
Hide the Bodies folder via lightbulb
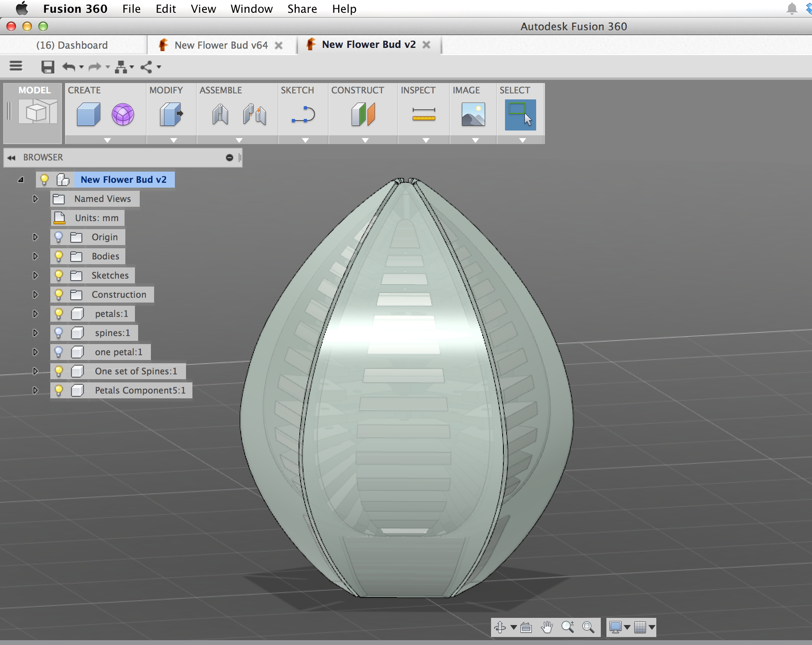(x=59, y=256)
